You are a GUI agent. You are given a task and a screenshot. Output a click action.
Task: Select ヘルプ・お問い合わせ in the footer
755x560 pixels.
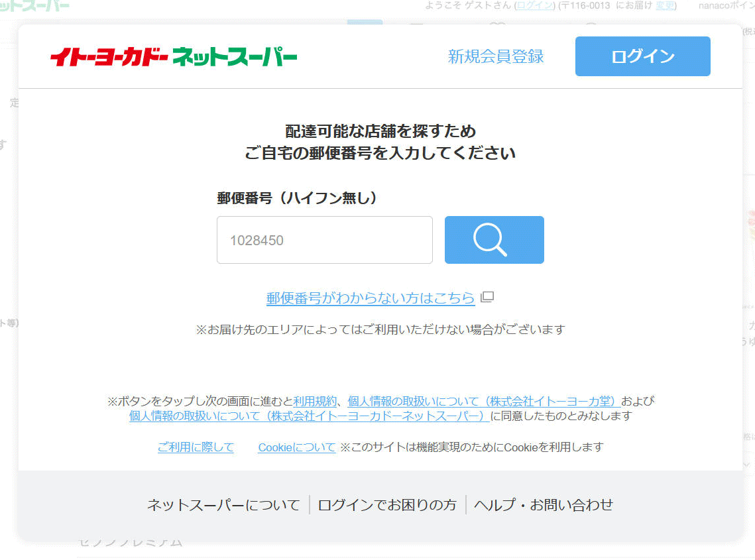(x=544, y=505)
